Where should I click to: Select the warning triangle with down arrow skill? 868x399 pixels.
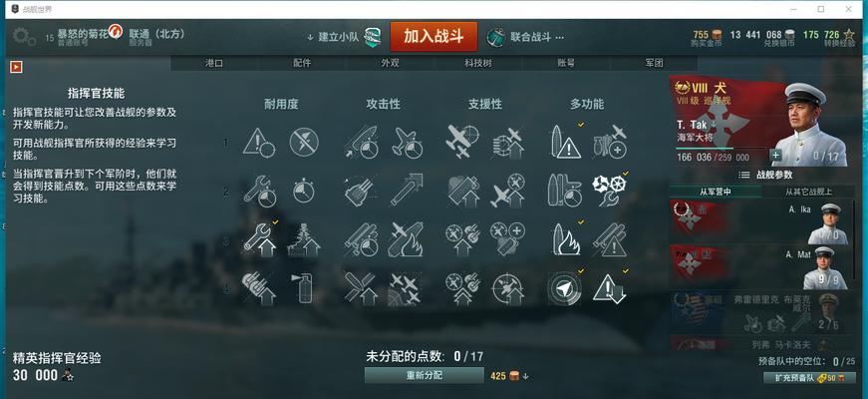pos(609,288)
